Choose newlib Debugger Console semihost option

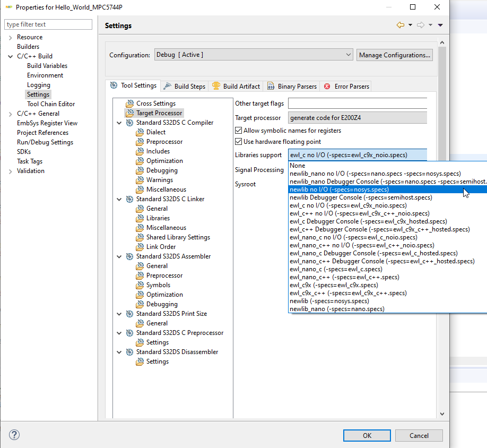(x=388, y=197)
